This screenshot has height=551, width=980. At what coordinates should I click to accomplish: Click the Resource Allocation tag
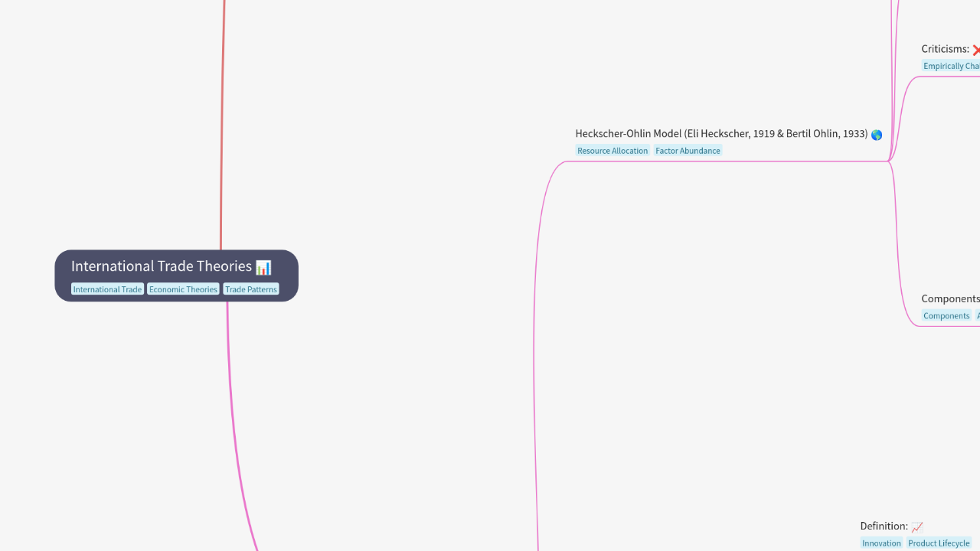[x=612, y=151]
